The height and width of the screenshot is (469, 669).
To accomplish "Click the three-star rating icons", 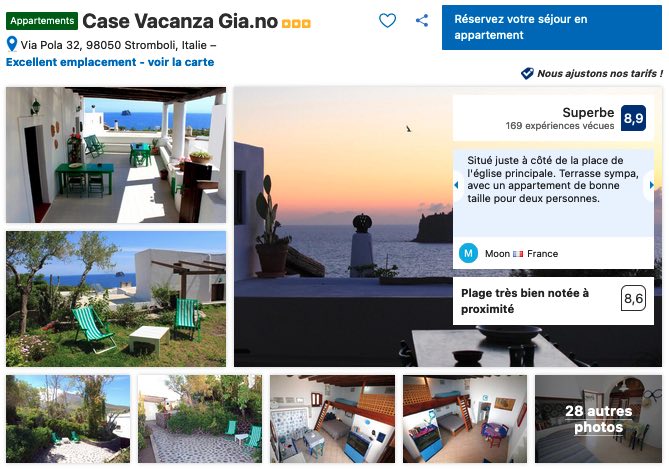I will click(296, 23).
